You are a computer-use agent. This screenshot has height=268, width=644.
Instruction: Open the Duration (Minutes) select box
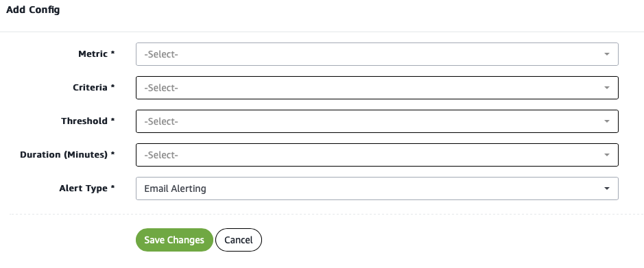coord(377,155)
